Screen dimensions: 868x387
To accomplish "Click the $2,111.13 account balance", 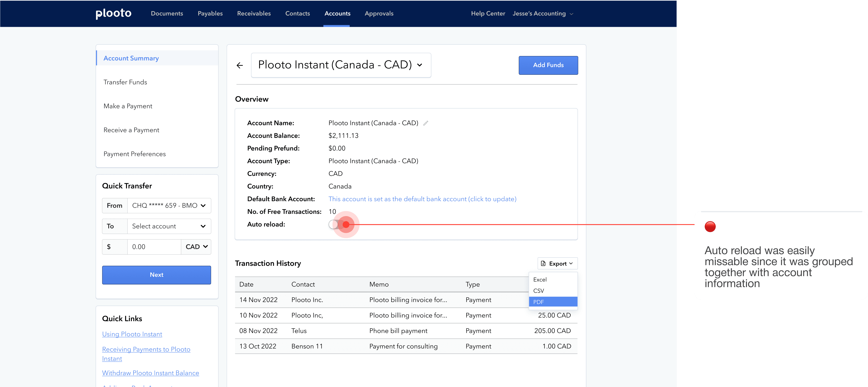I will coord(343,136).
